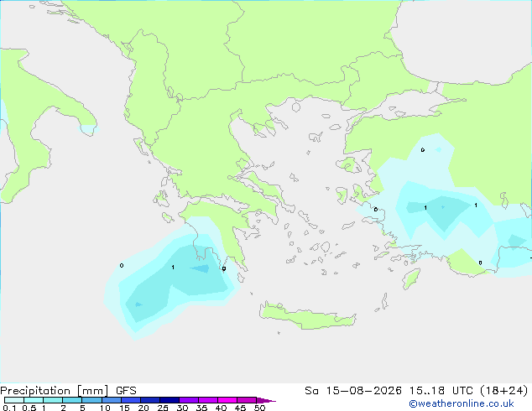Image resolution: width=532 pixels, height=411 pixels.
Task: Click the '10' legend scale label
Action: pyautogui.click(x=105, y=408)
